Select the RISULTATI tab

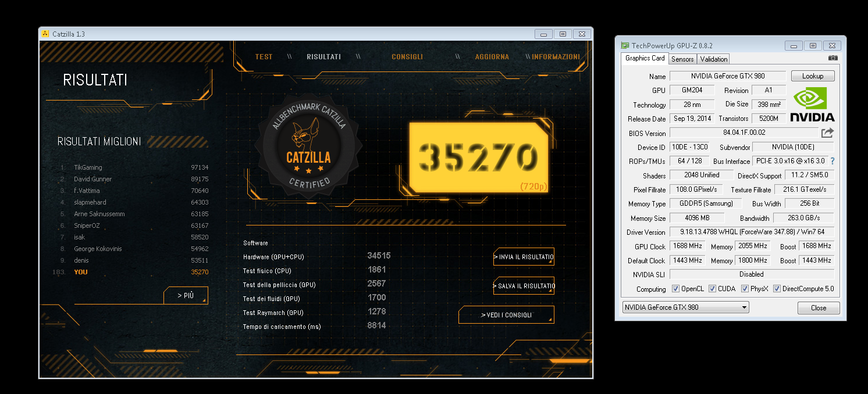(x=323, y=57)
